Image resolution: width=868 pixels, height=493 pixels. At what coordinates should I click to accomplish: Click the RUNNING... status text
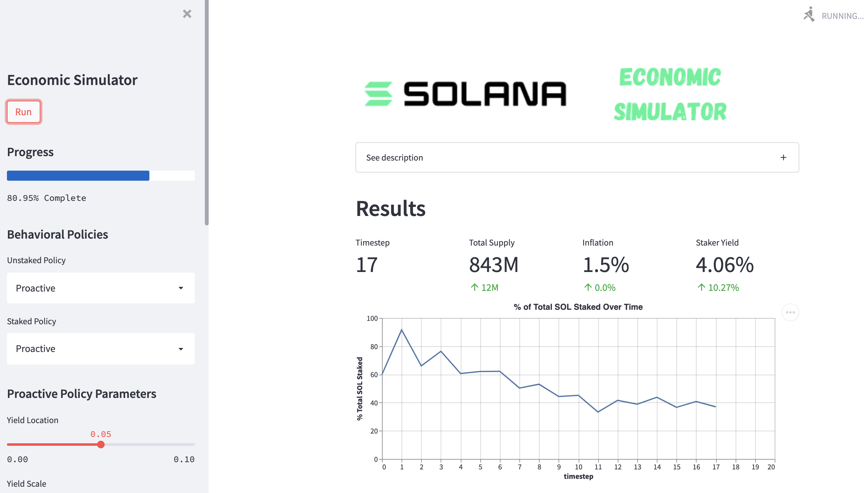click(842, 16)
